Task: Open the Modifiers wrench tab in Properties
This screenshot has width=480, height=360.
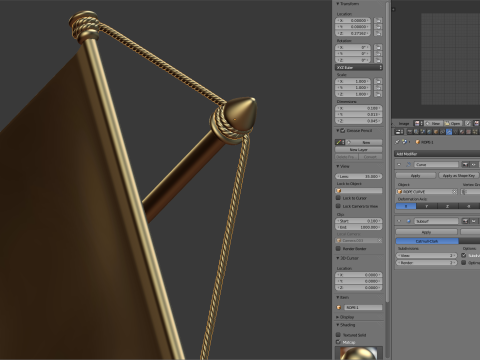Action: [x=449, y=132]
